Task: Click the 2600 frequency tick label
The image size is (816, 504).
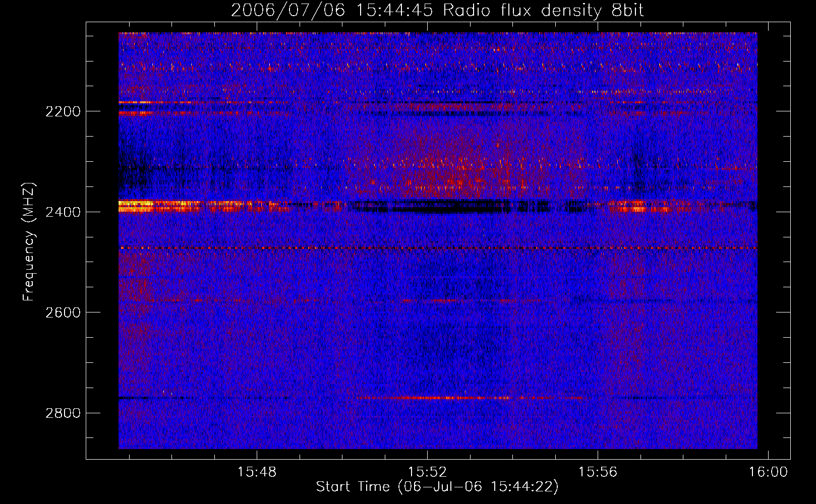Action: (63, 312)
